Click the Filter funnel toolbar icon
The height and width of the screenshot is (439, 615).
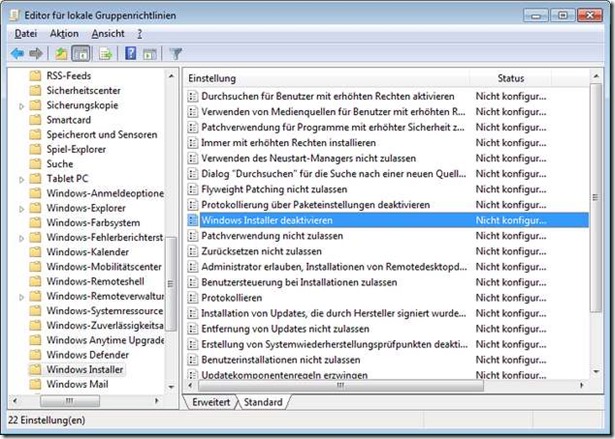(175, 53)
